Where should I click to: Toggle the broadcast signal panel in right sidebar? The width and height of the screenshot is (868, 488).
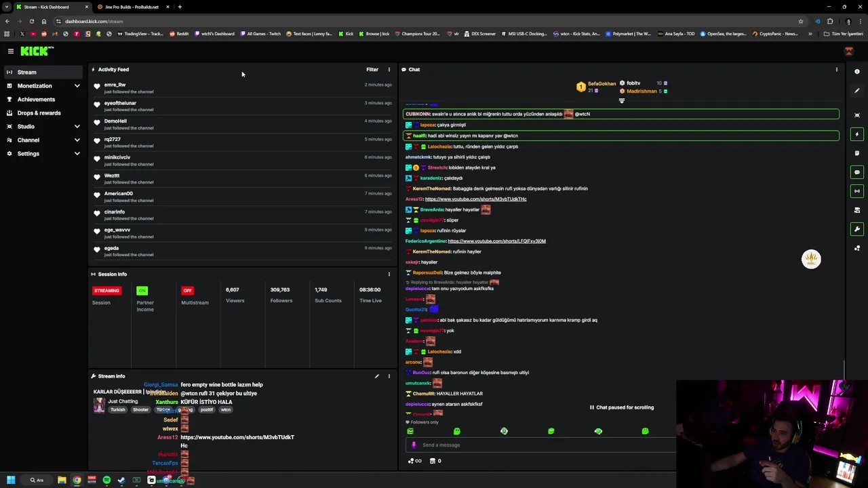[857, 191]
